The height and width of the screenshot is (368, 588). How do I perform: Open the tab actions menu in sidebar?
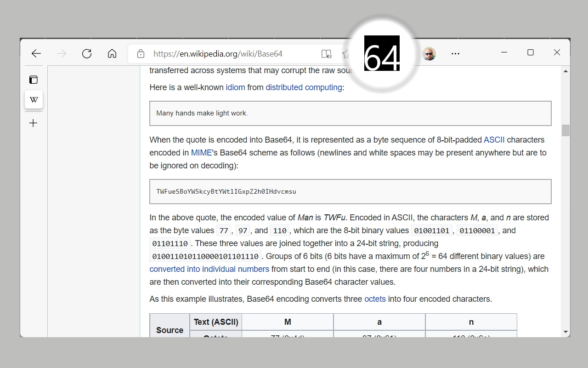click(x=34, y=80)
